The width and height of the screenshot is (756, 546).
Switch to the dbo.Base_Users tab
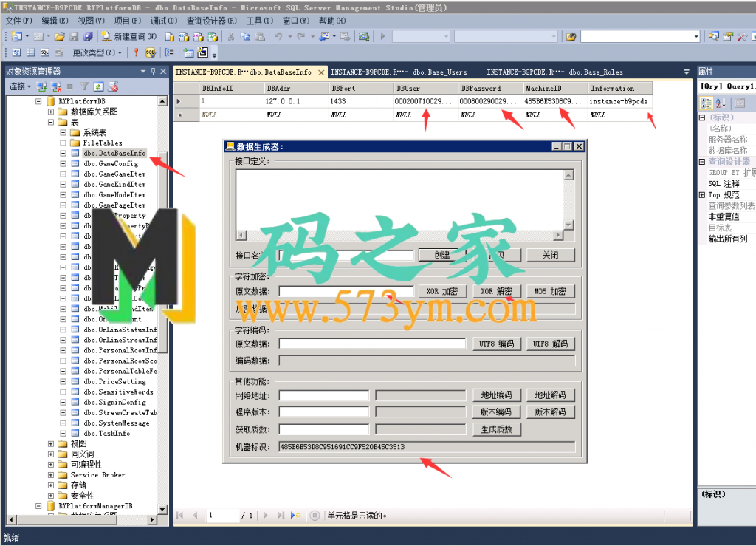coord(398,72)
